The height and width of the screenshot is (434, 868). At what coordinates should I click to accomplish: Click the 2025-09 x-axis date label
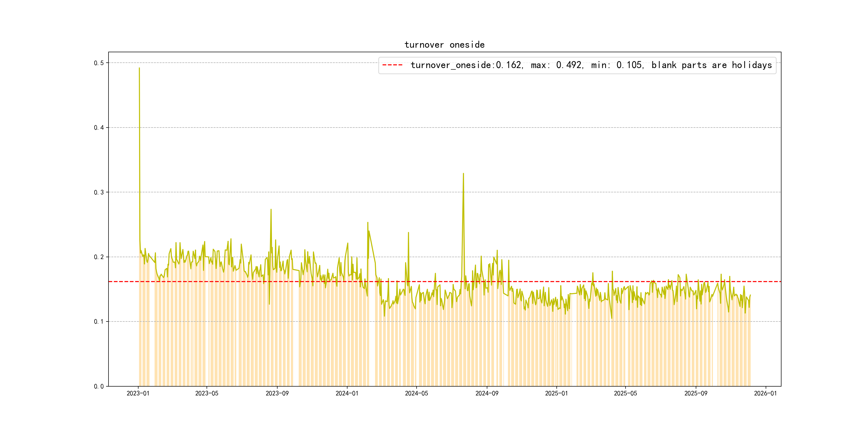click(x=696, y=394)
